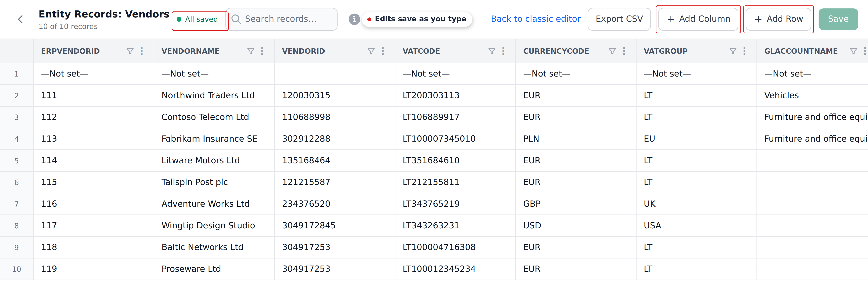Sort by VENDORNAME column header
This screenshot has width=868, height=288.
click(x=190, y=51)
